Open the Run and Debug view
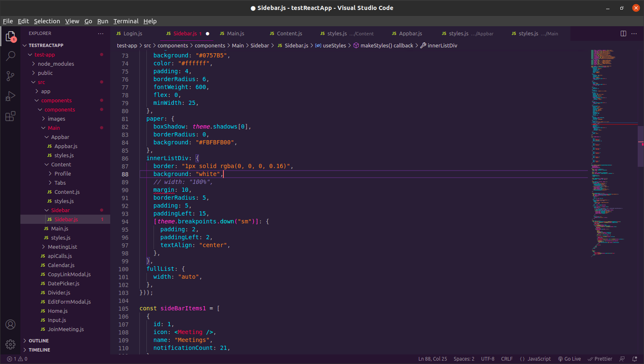 (10, 96)
